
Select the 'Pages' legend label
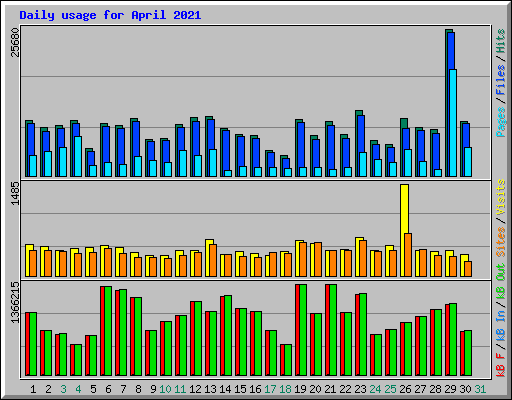pyautogui.click(x=501, y=122)
